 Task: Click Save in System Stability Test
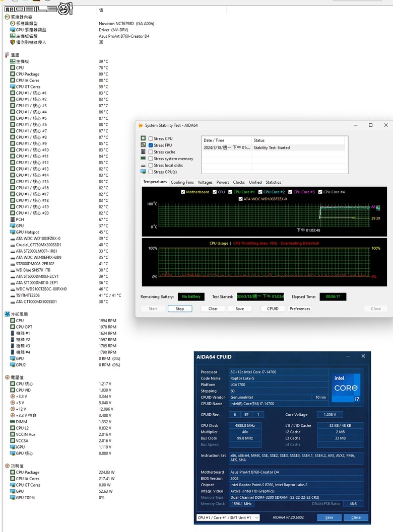(x=240, y=309)
